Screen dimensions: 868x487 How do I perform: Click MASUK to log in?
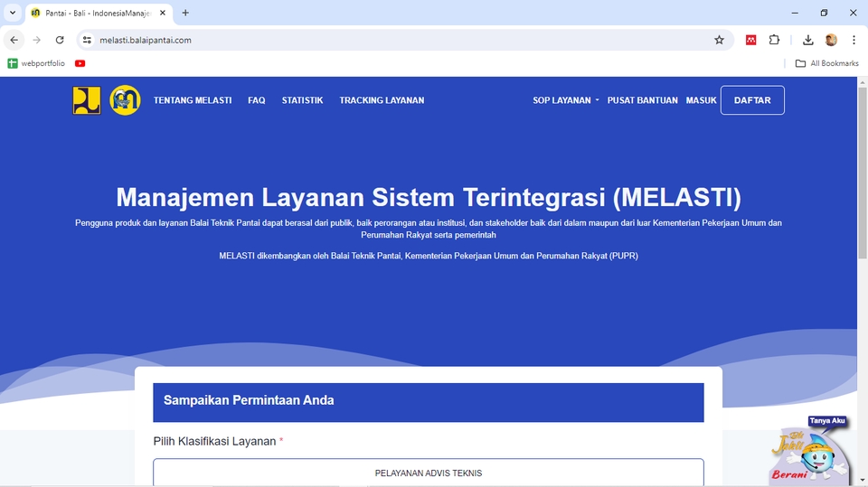coord(701,100)
